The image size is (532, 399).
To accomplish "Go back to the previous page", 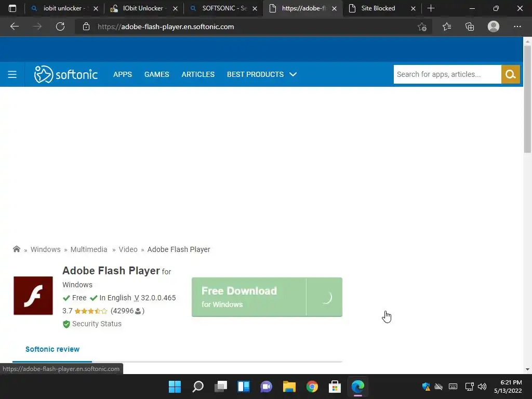I will pos(14,26).
